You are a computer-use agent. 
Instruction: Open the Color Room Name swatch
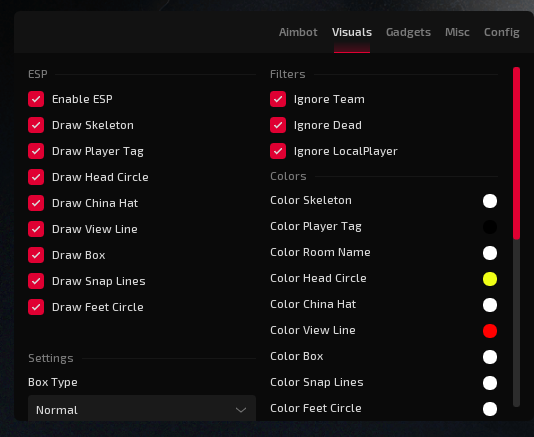pos(490,253)
